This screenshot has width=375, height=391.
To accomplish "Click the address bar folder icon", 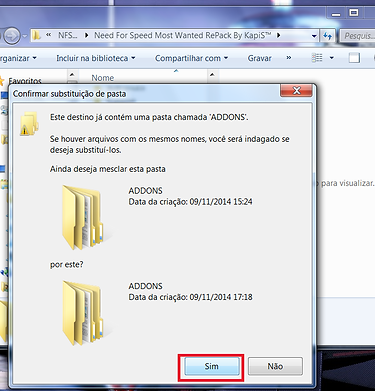I will (x=36, y=35).
